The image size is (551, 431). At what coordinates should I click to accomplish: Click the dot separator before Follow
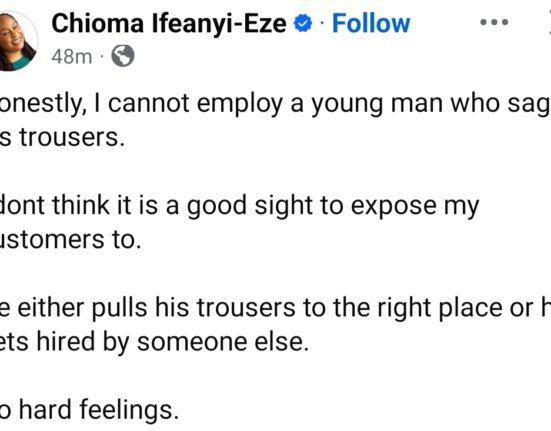322,24
